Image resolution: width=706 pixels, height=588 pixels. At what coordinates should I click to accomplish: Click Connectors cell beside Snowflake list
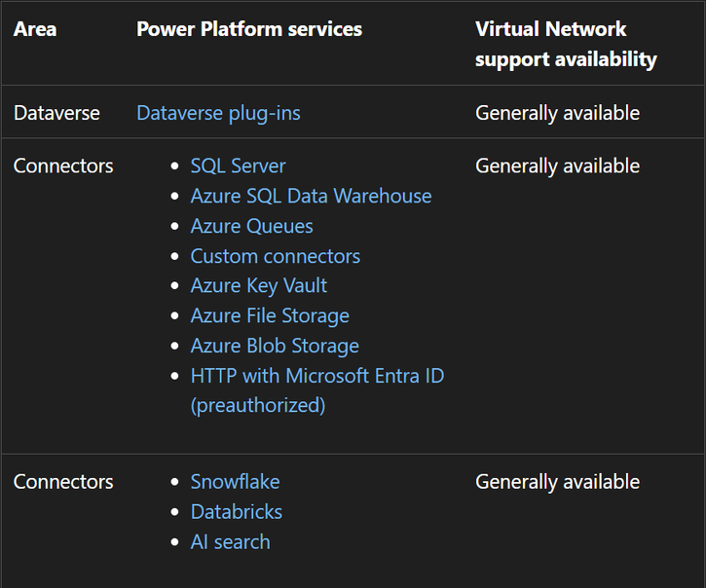click(63, 482)
